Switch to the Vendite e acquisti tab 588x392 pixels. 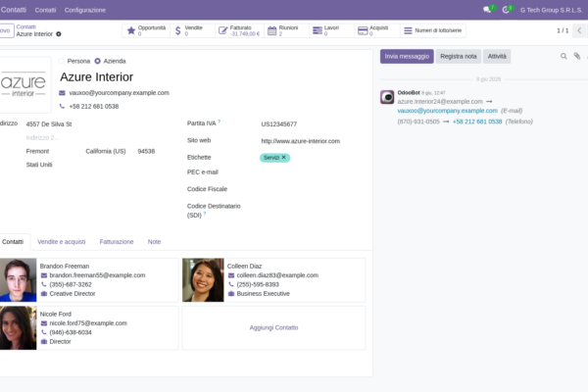62,242
